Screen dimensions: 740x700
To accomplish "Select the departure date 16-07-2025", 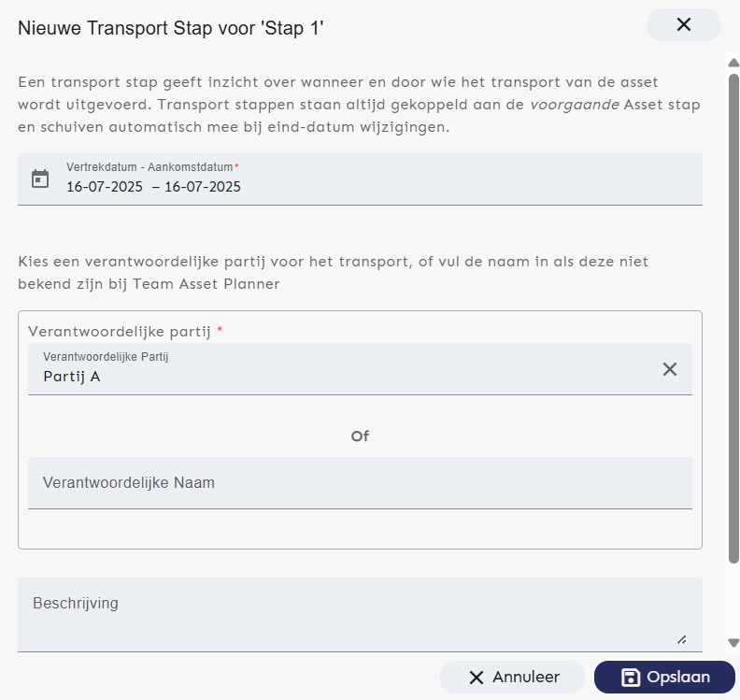I will click(x=105, y=187).
